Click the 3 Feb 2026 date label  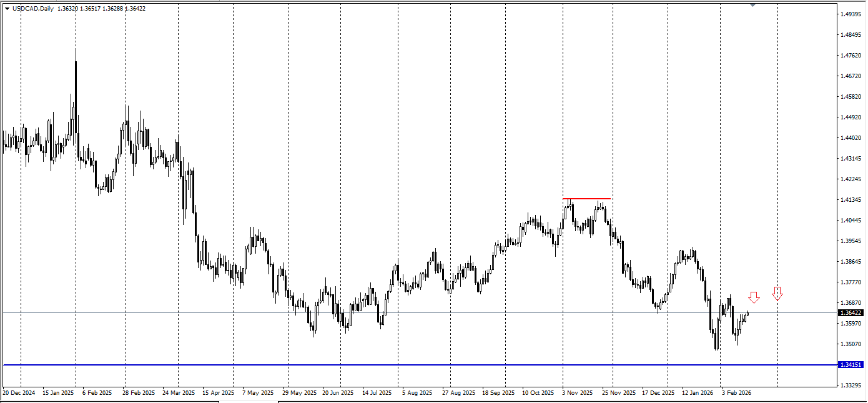736,394
